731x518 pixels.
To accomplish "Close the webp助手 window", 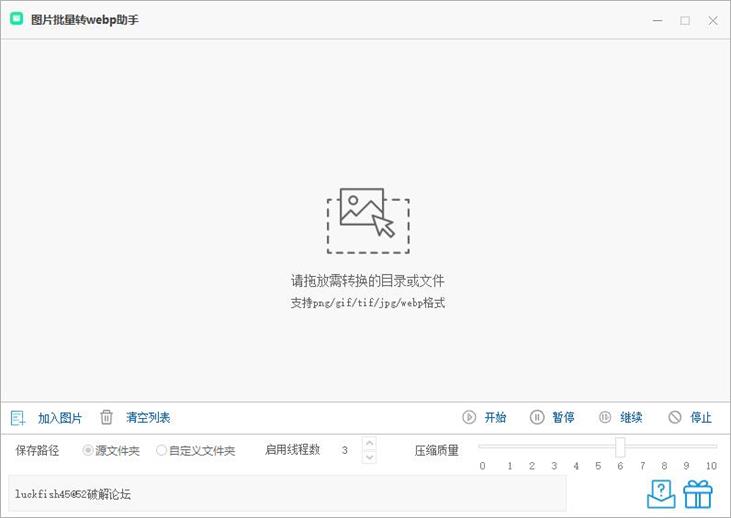I will click(713, 20).
